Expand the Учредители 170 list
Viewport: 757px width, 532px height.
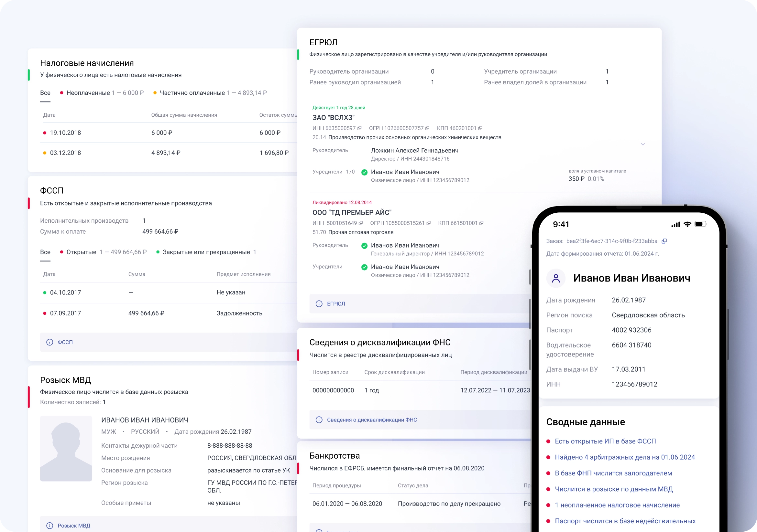[x=333, y=172]
